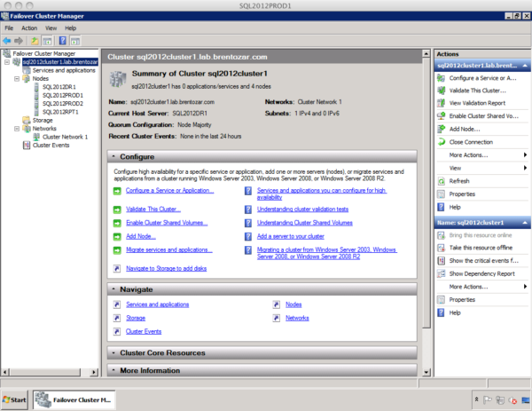Open the View submenu in Actions pane

coord(482,168)
